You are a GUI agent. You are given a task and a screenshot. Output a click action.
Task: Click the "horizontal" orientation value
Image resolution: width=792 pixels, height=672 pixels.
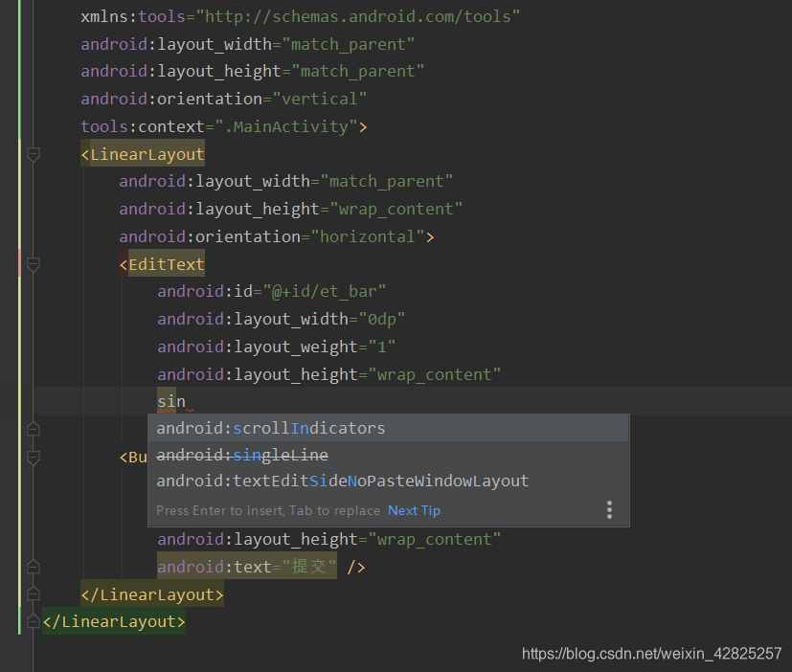tap(367, 236)
